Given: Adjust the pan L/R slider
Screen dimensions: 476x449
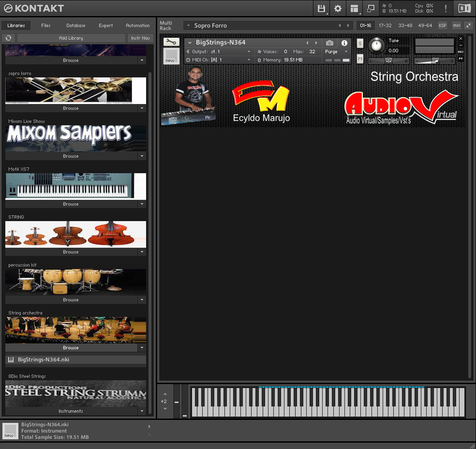Looking at the screenshot, I should 388,61.
